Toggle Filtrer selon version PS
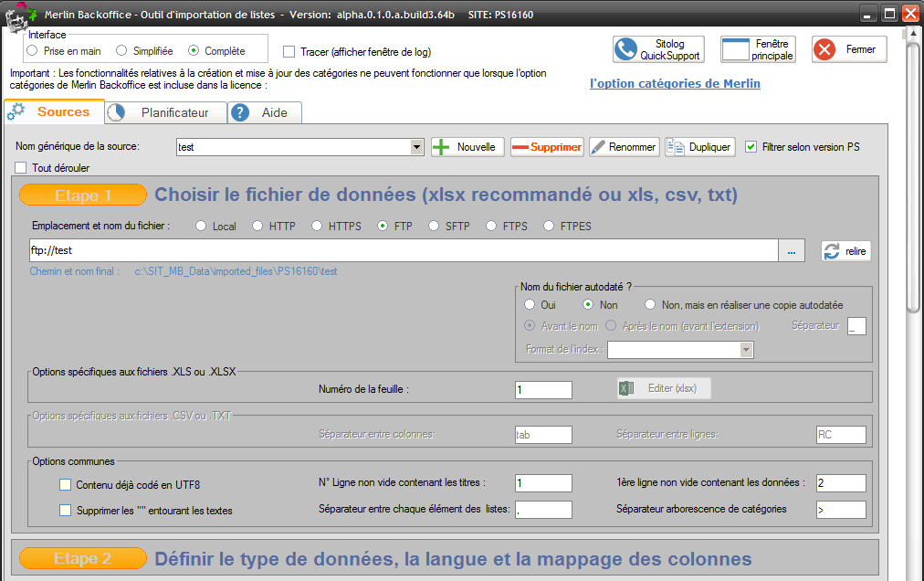This screenshot has height=581, width=924. 751,147
